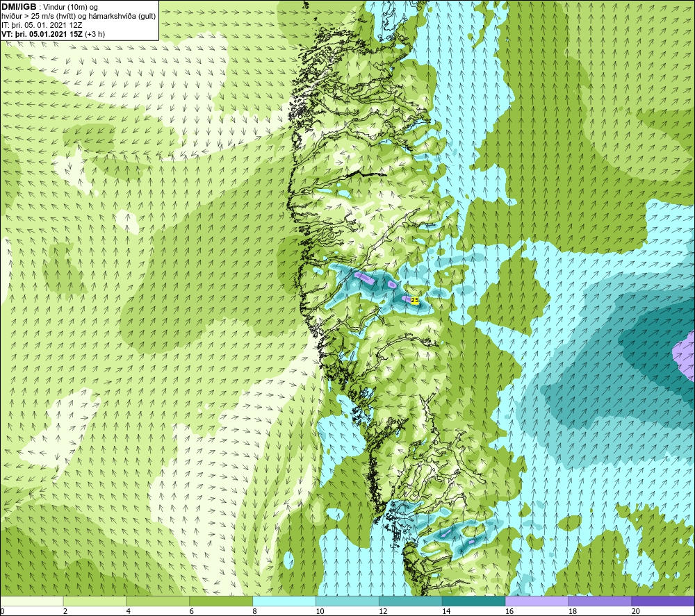Click the 12–14 m/s teal legend swatch
Screen dimensions: 695x616
coord(411,601)
